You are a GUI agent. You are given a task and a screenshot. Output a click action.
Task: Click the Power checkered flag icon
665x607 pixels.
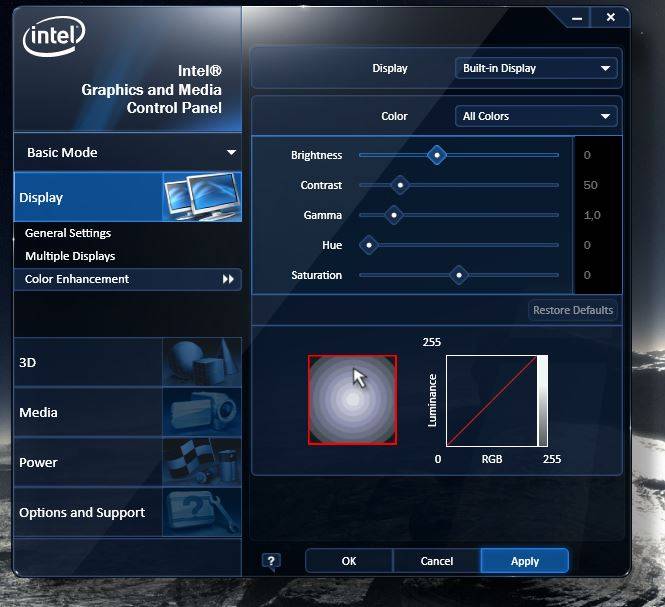pos(202,462)
